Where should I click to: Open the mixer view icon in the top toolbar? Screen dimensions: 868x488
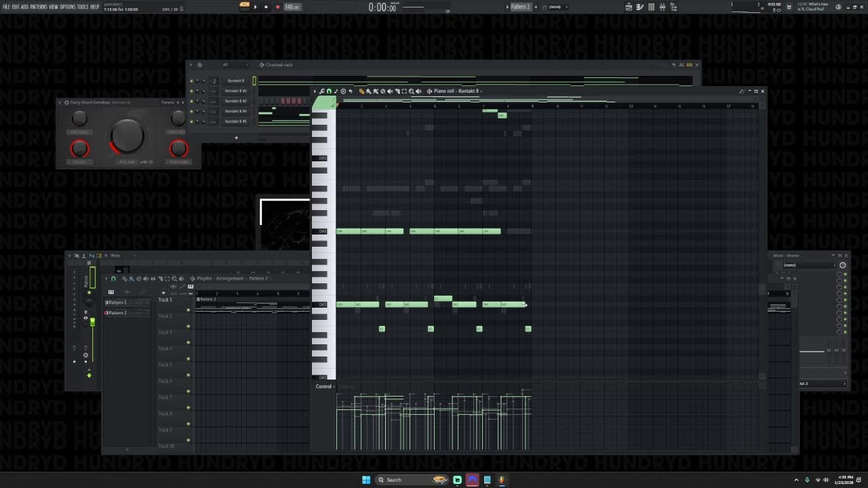(x=663, y=7)
